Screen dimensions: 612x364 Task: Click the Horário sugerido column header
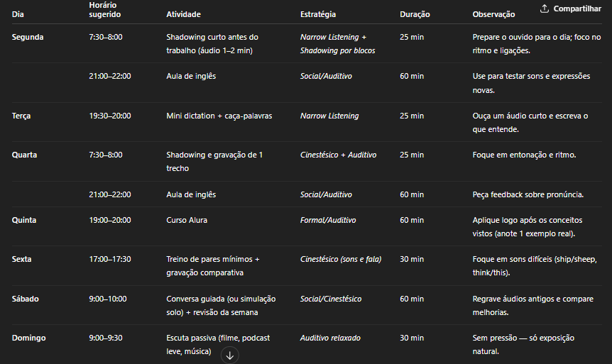[104, 10]
